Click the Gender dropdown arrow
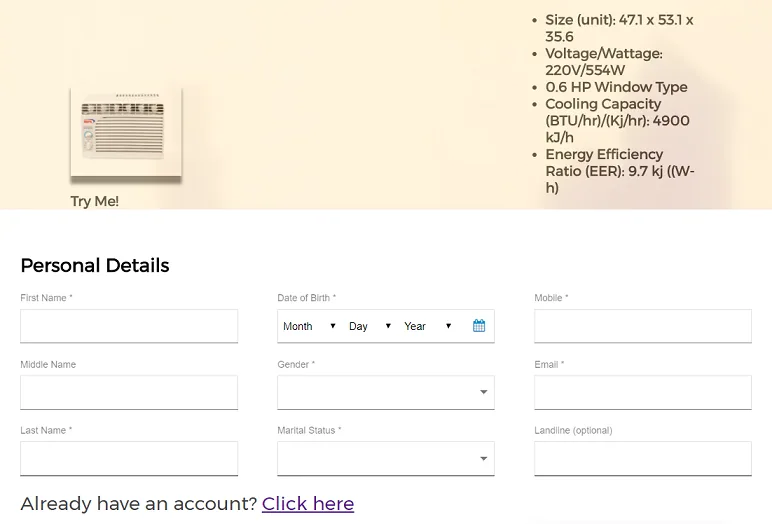 [483, 392]
